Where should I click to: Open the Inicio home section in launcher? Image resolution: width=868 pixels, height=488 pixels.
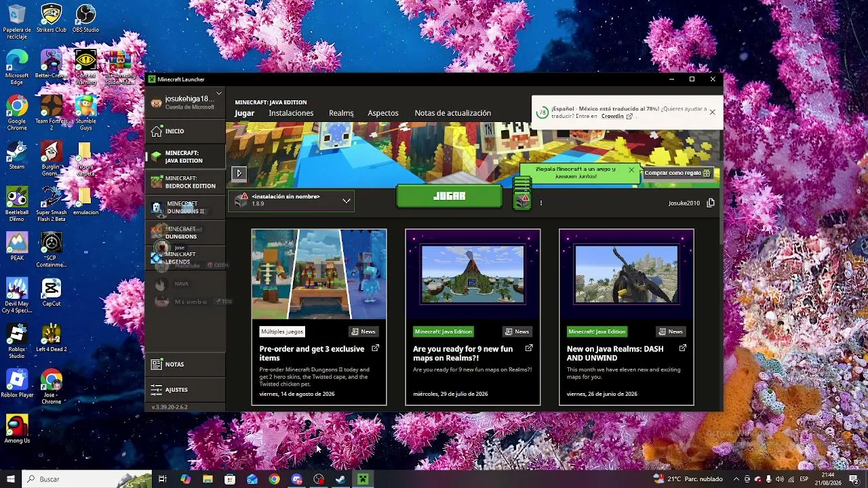point(185,131)
